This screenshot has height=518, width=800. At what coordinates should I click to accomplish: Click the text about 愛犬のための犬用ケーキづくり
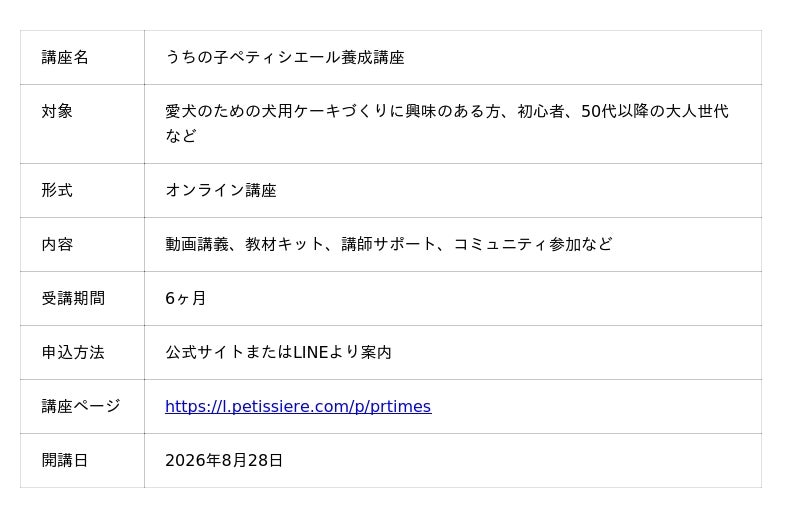pyautogui.click(x=446, y=124)
